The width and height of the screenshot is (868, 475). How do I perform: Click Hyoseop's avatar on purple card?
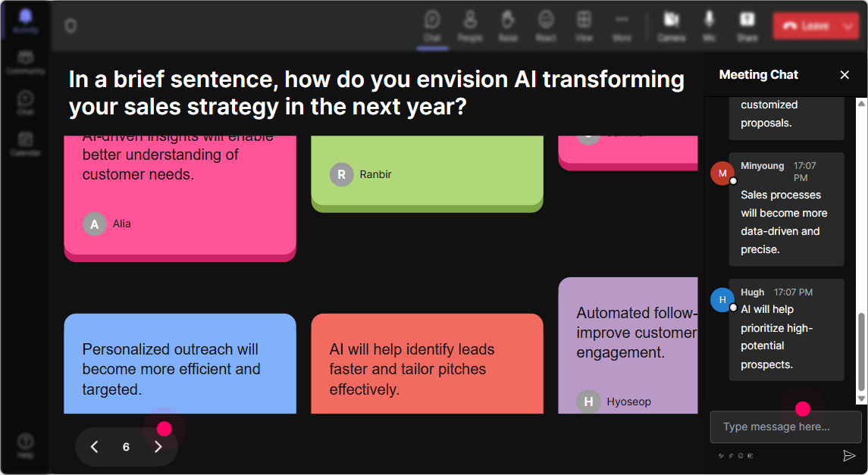coord(588,402)
